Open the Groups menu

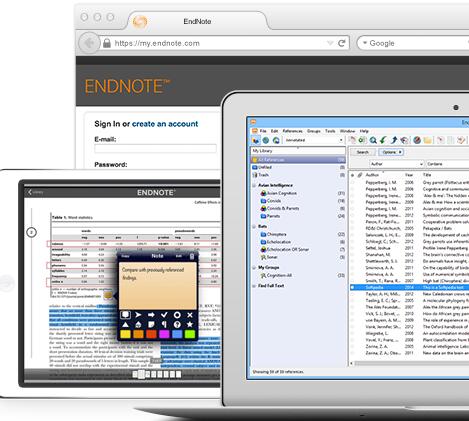[x=314, y=131]
